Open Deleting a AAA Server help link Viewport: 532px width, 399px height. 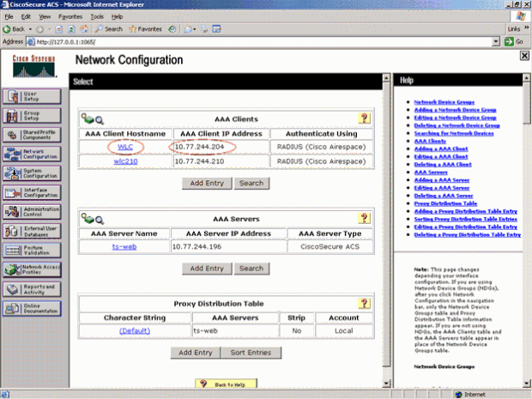(444, 196)
